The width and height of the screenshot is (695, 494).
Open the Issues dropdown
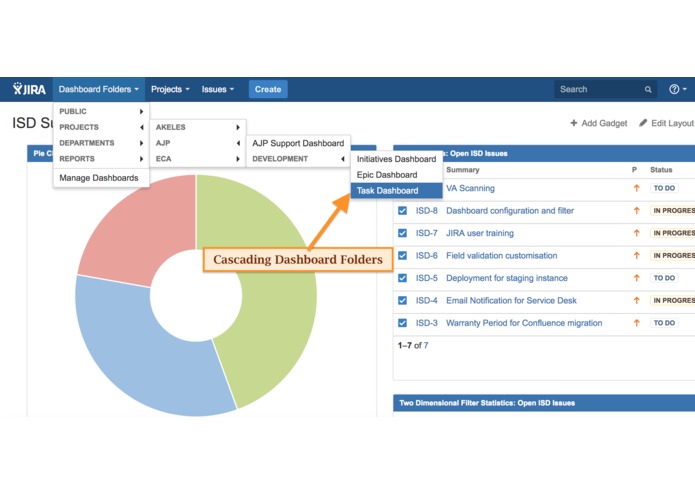click(x=218, y=89)
